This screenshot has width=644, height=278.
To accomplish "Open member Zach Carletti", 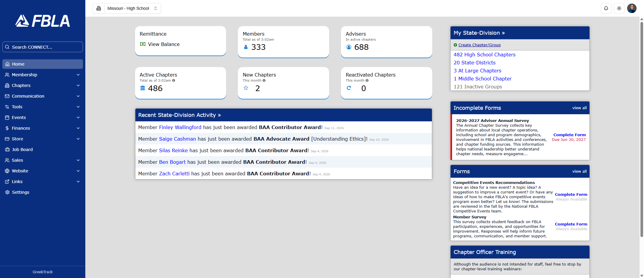I will [174, 174].
